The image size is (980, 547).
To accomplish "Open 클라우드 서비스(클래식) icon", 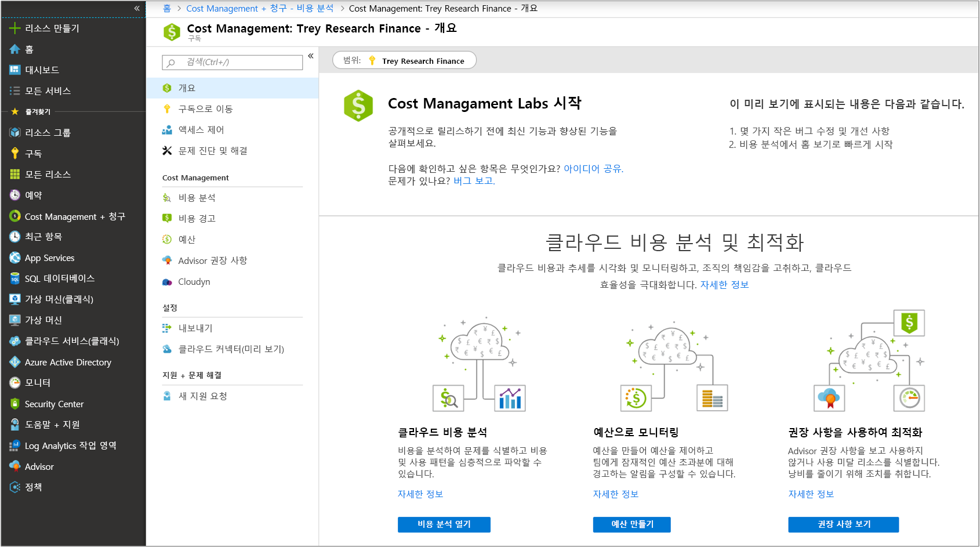I will click(x=14, y=341).
